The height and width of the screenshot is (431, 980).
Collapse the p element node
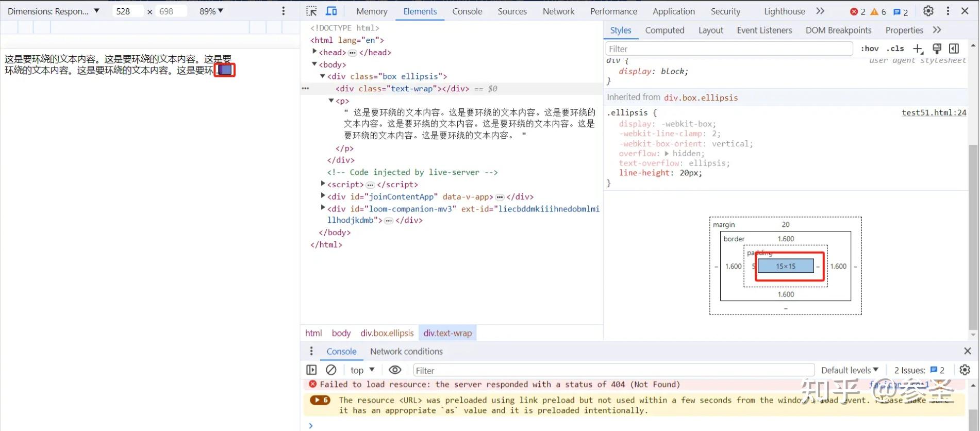pos(331,101)
